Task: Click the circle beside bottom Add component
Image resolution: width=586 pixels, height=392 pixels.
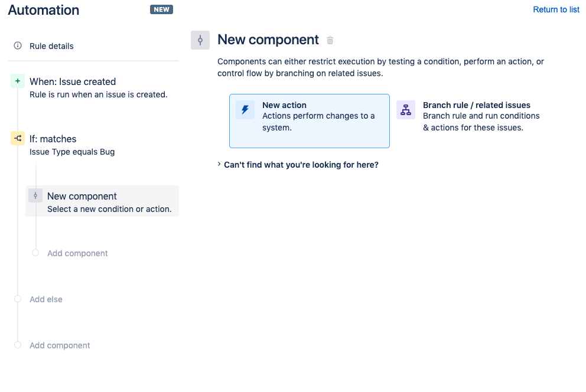Action: (x=17, y=345)
